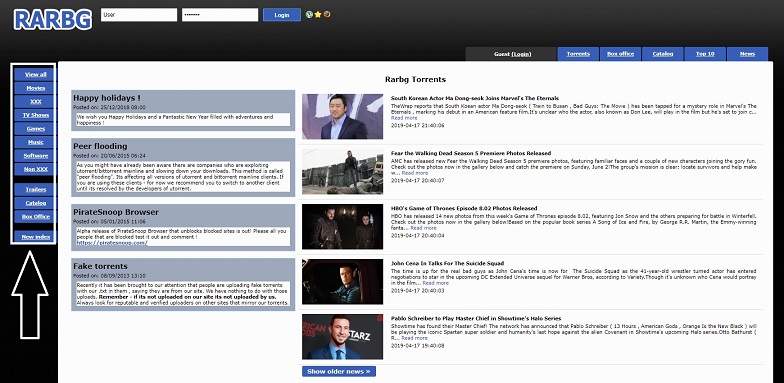Select TV Shows in the sidebar

[36, 115]
